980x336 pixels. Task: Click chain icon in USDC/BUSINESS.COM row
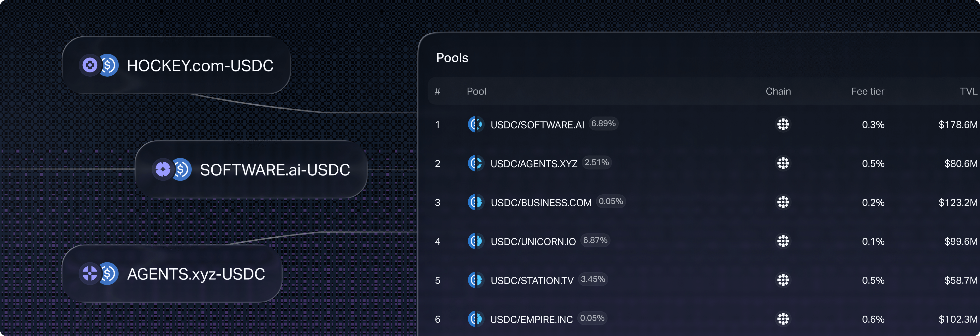(x=783, y=202)
